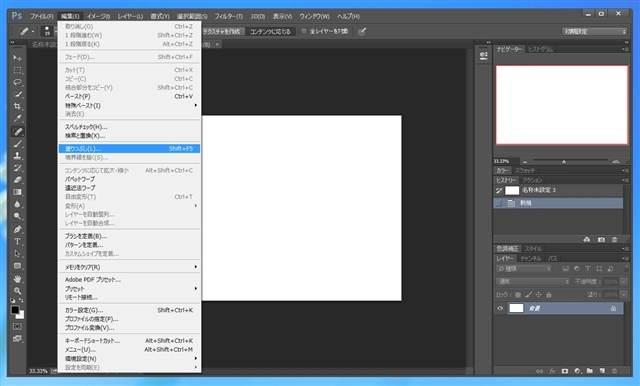640x386 pixels.
Task: Click the History panel trash icon
Action: click(615, 240)
